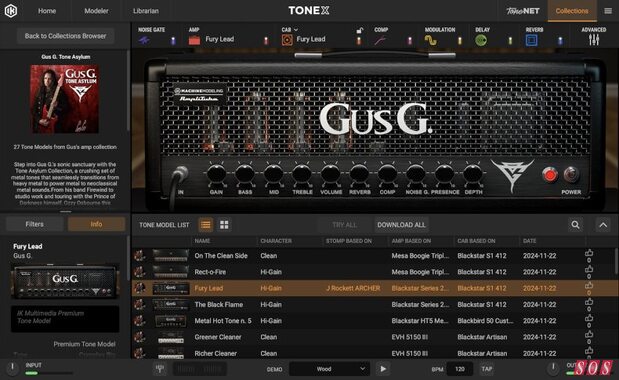Switch to the Filters tab
The width and height of the screenshot is (619, 380).
[35, 224]
